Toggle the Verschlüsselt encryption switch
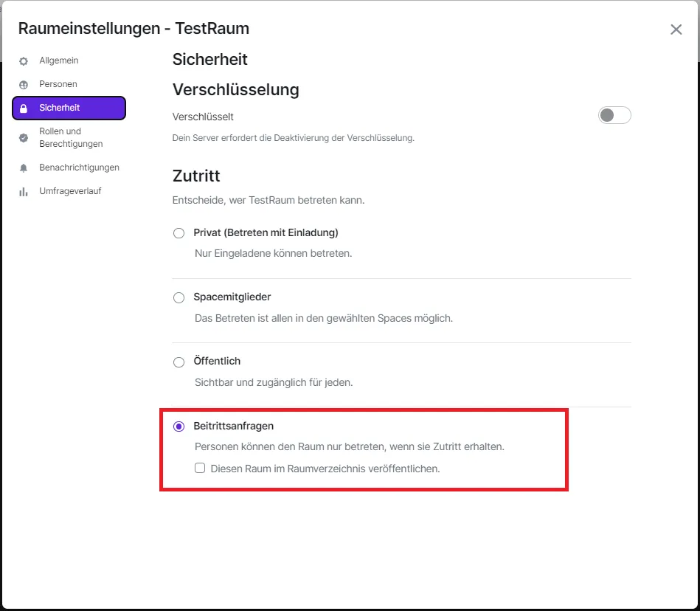The width and height of the screenshot is (700, 611). 614,116
